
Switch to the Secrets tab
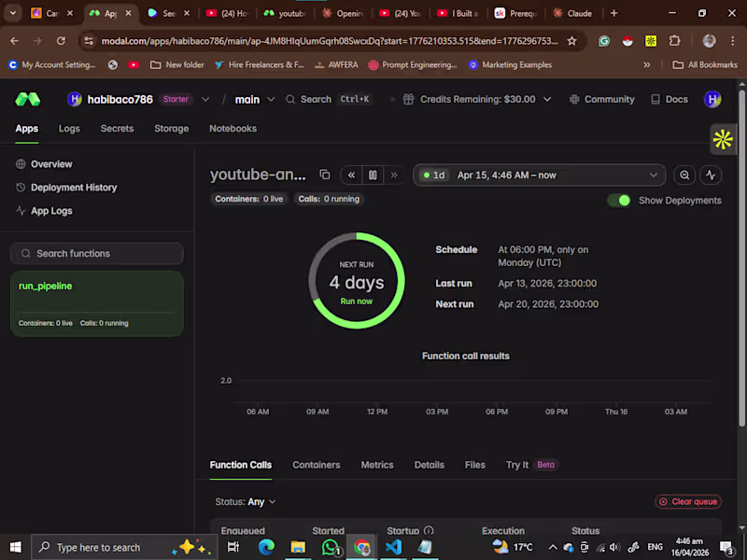pos(118,129)
